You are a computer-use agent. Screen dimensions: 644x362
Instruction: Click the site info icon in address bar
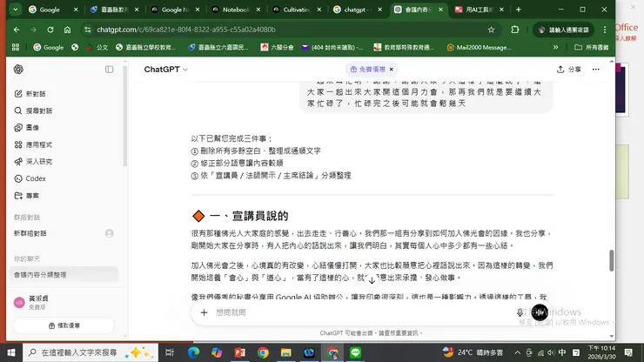[x=87, y=30]
